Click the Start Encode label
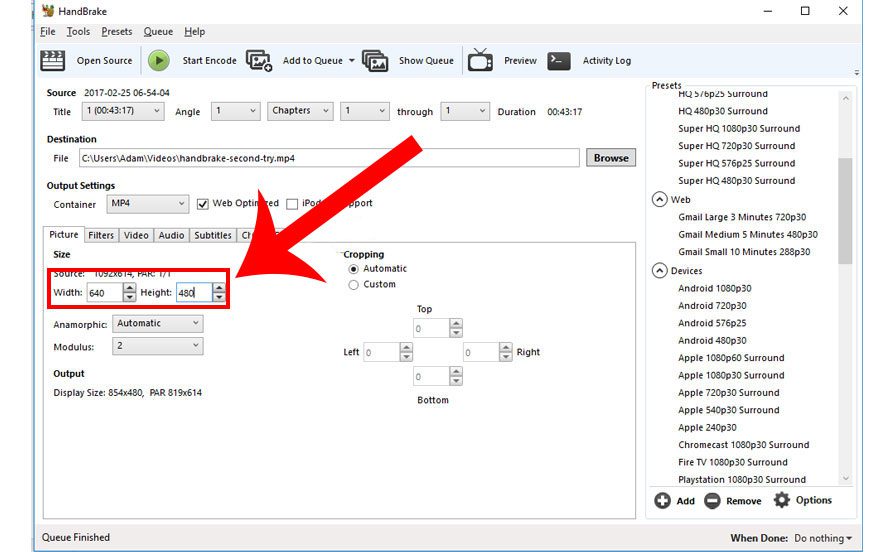Image resolution: width=880 pixels, height=552 pixels. pyautogui.click(x=209, y=61)
